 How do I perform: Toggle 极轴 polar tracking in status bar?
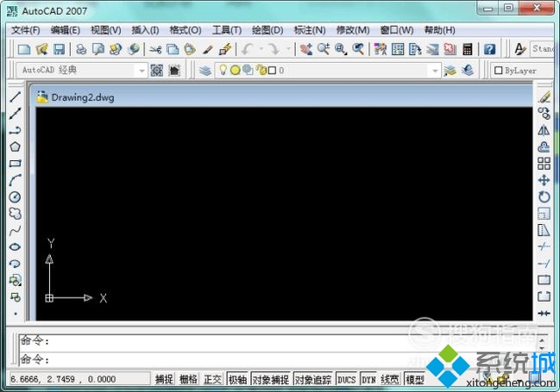[237, 379]
